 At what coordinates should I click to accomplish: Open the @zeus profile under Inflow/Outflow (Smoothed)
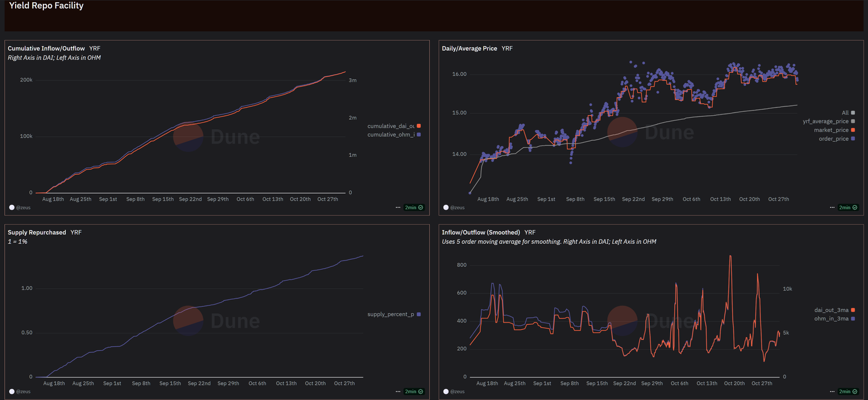point(455,392)
